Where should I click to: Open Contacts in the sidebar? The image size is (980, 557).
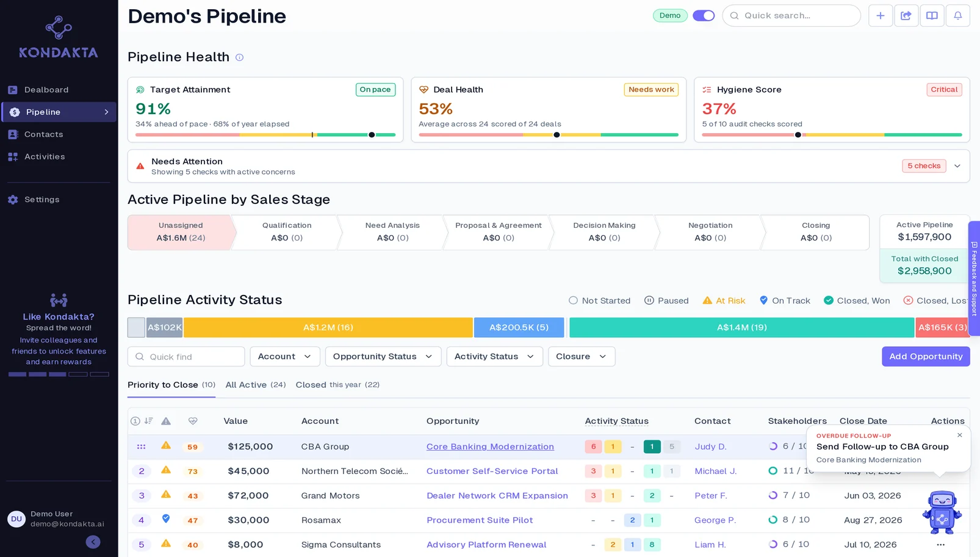tap(59, 134)
